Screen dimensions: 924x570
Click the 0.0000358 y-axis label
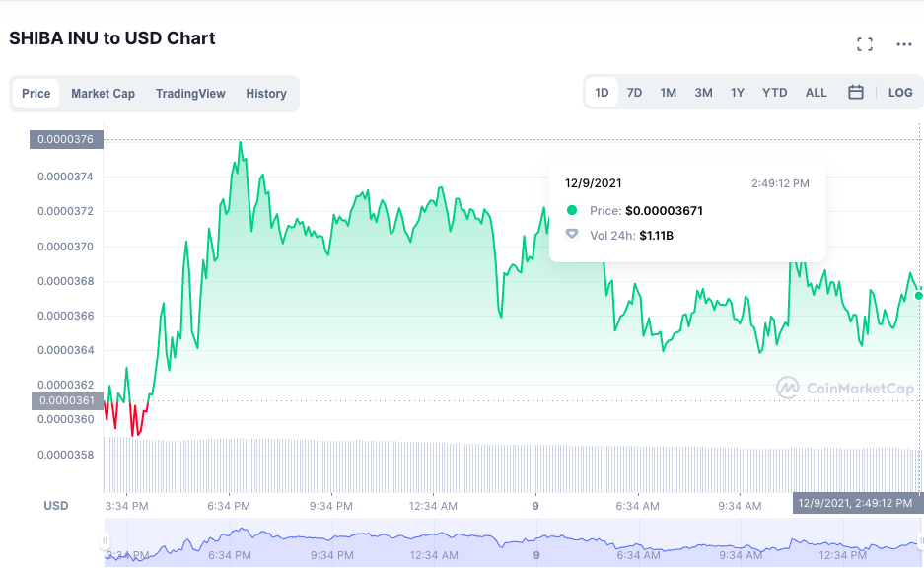(x=65, y=455)
